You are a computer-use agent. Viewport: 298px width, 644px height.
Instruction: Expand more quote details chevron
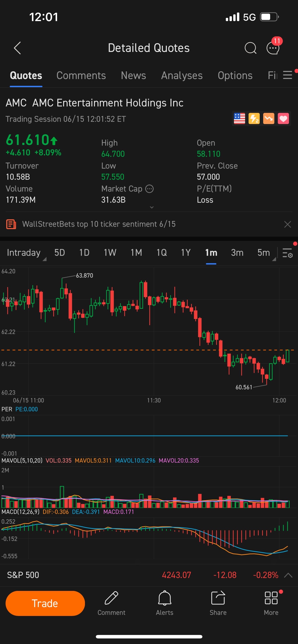point(151,207)
